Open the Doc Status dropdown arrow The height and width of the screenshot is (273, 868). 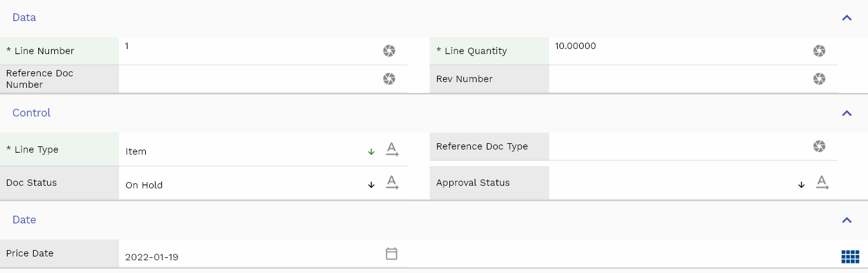[371, 185]
